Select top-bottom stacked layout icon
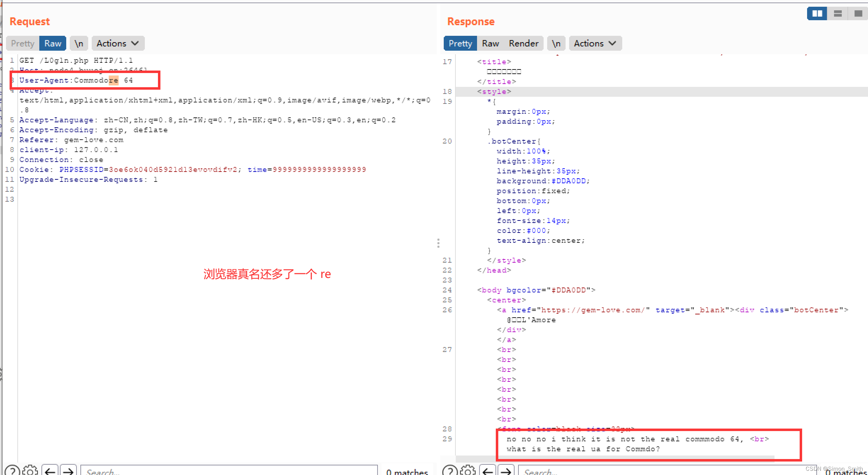This screenshot has width=868, height=475. pyautogui.click(x=838, y=14)
